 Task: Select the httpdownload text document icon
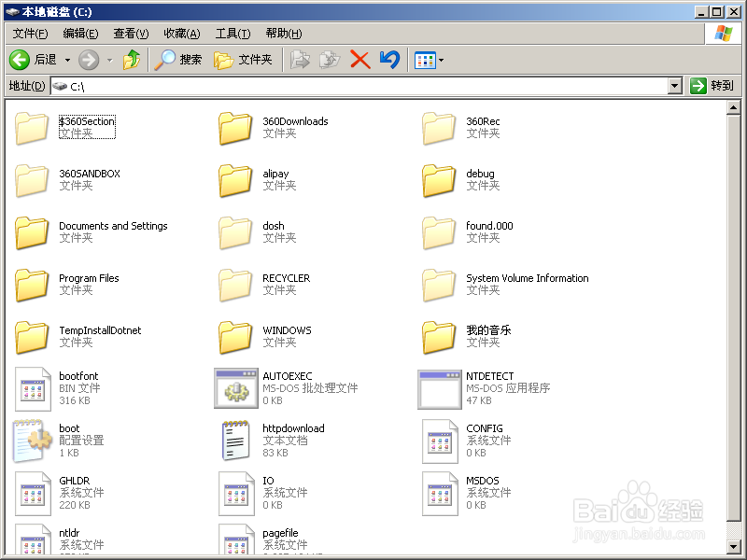click(236, 441)
